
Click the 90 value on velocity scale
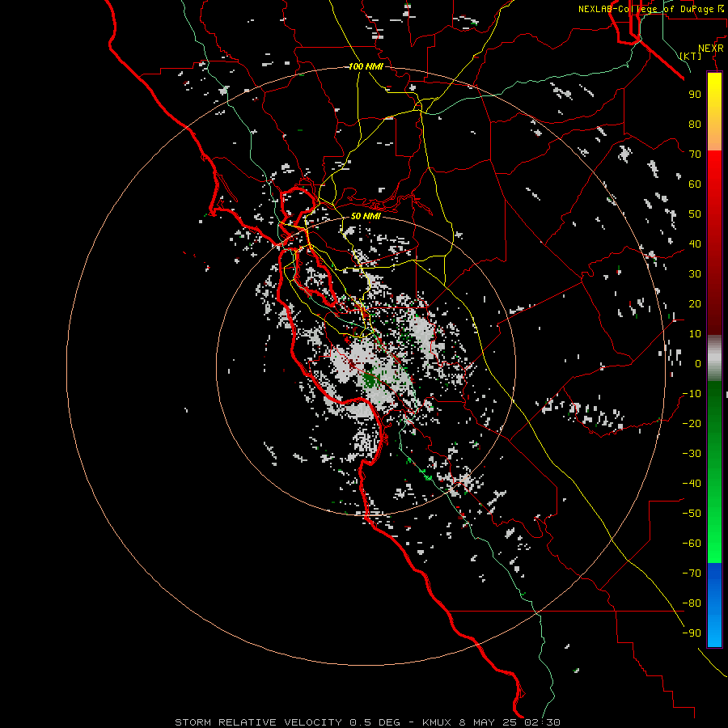point(695,95)
